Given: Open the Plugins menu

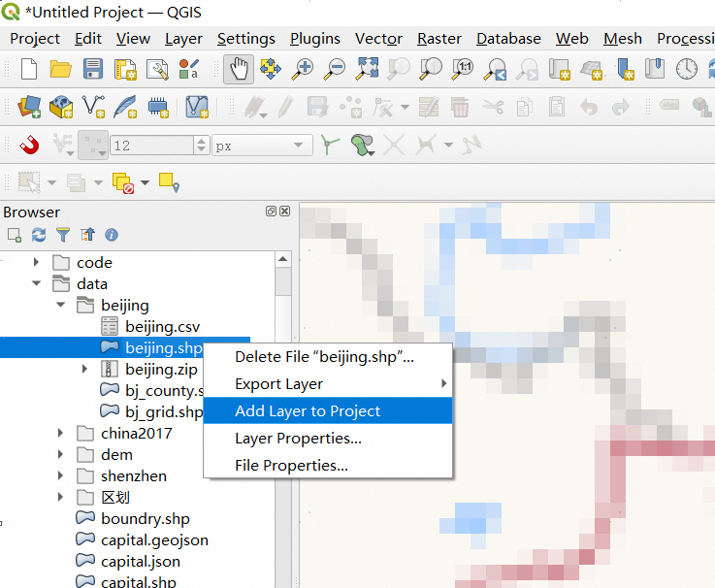Looking at the screenshot, I should pos(314,39).
